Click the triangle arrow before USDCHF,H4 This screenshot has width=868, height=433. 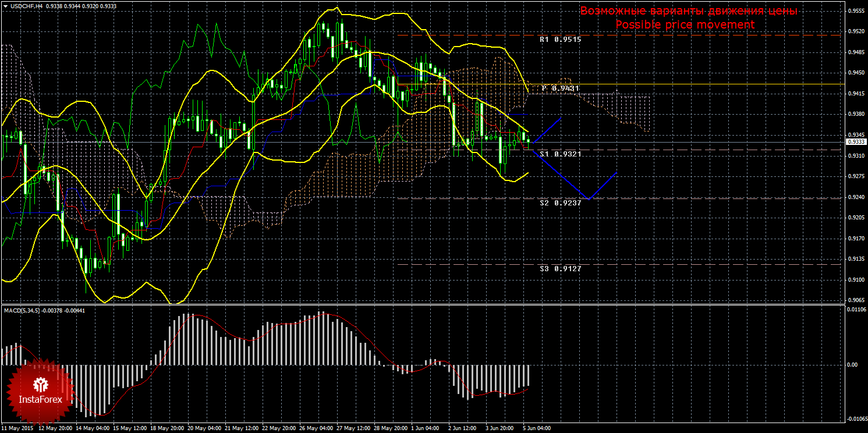tap(5, 6)
